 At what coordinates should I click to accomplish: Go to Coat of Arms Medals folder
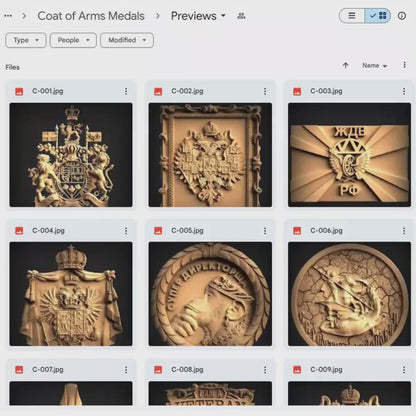coord(91,16)
